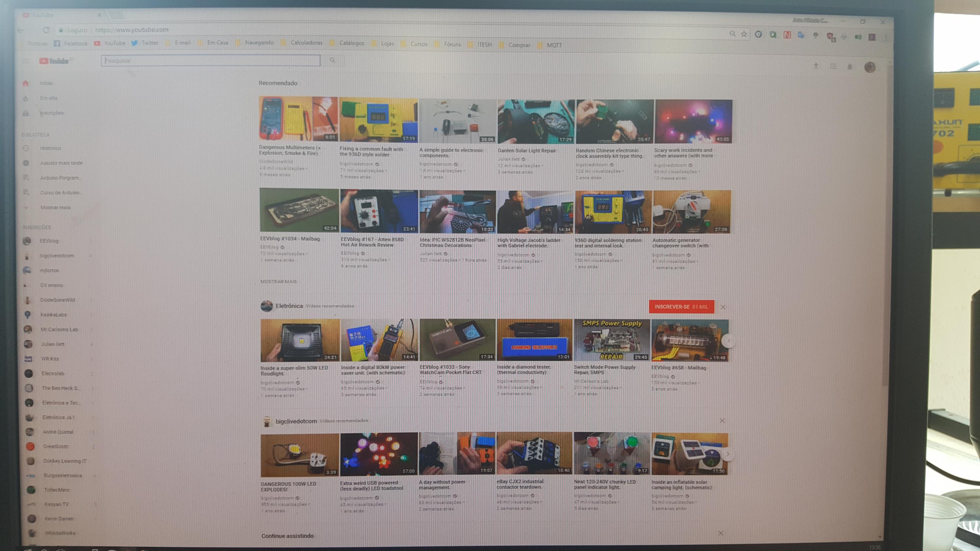Expand Mostrar mais in sidebar library
Image resolution: width=980 pixels, height=551 pixels.
(55, 208)
